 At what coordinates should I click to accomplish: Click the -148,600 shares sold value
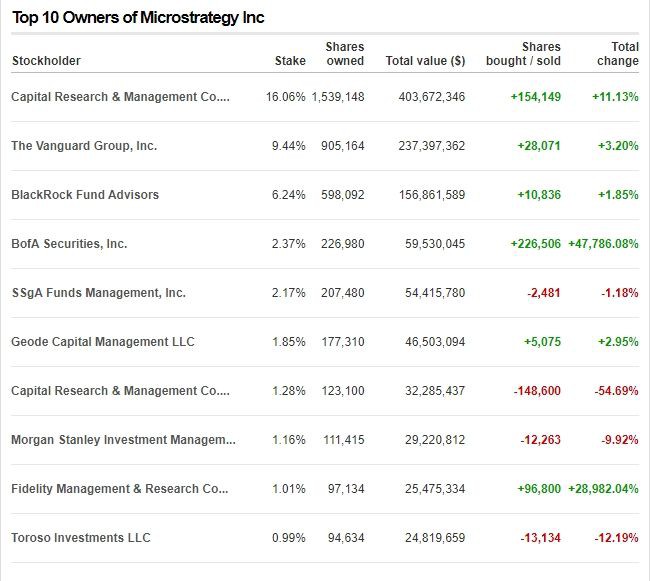(536, 391)
